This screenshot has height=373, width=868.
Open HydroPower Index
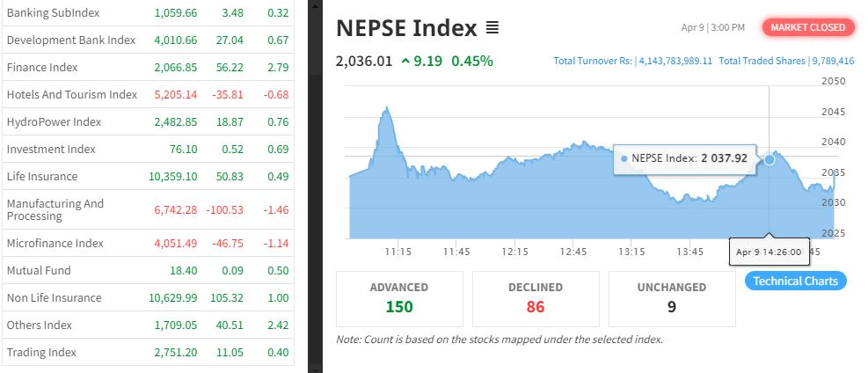[x=54, y=121]
